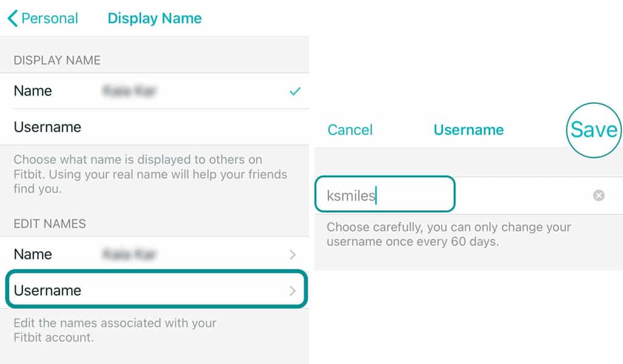Image resolution: width=623 pixels, height=364 pixels.
Task: Open Name under Edit Names
Action: coord(33,255)
